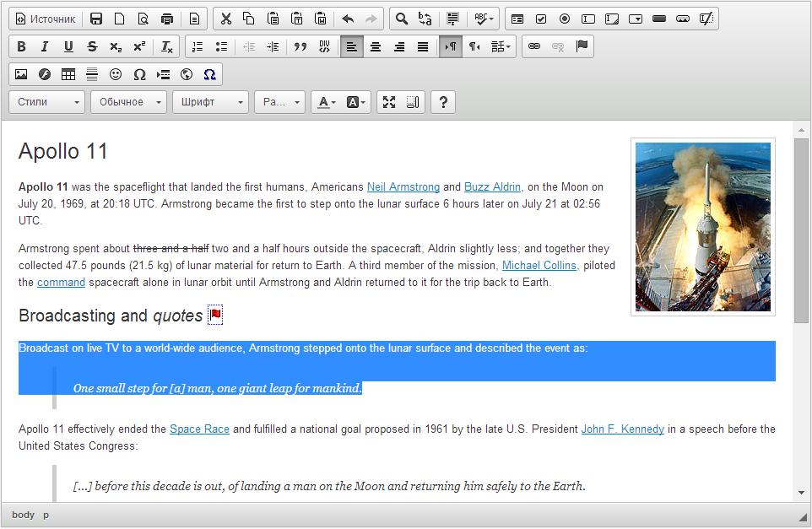The image size is (812, 529).
Task: Expand the Обычное paragraph format dropdown
Action: 129,102
